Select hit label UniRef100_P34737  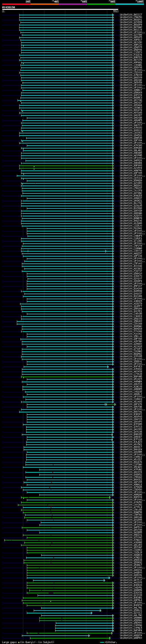(131, 271)
